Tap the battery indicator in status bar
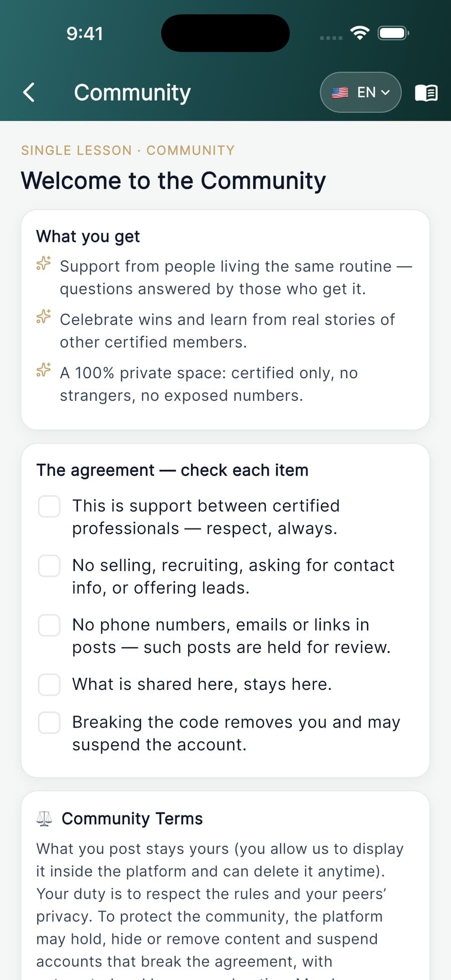Image resolution: width=451 pixels, height=980 pixels. (x=393, y=33)
